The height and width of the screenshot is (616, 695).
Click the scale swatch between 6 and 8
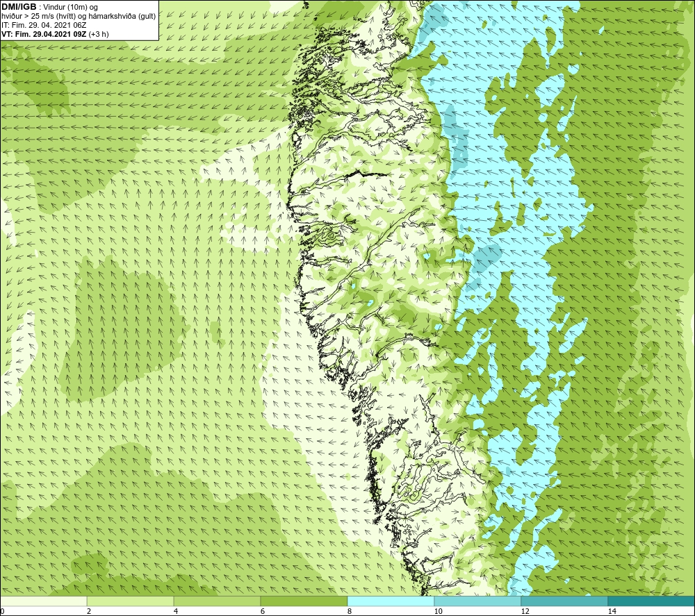click(x=304, y=601)
